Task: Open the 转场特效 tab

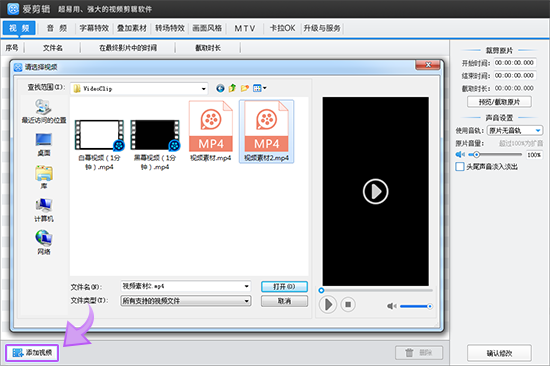Action: 170,28
